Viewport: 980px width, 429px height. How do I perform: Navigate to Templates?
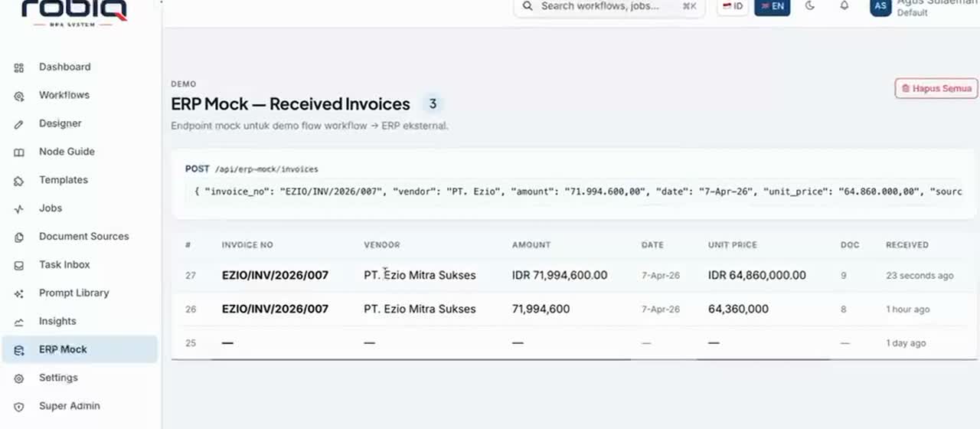point(64,180)
